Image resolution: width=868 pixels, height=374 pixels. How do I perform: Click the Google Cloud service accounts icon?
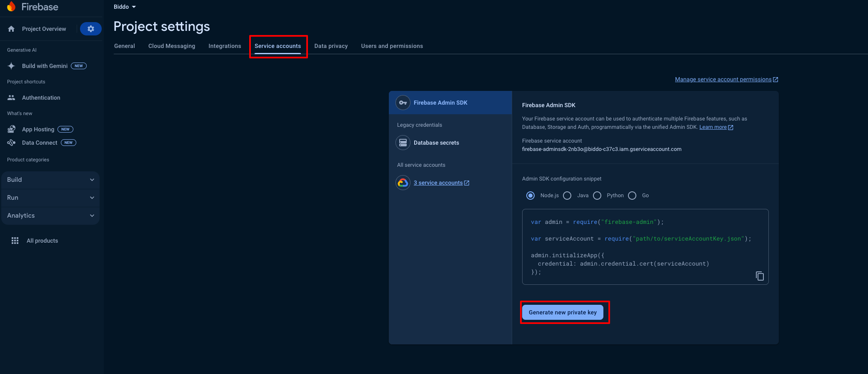(403, 183)
